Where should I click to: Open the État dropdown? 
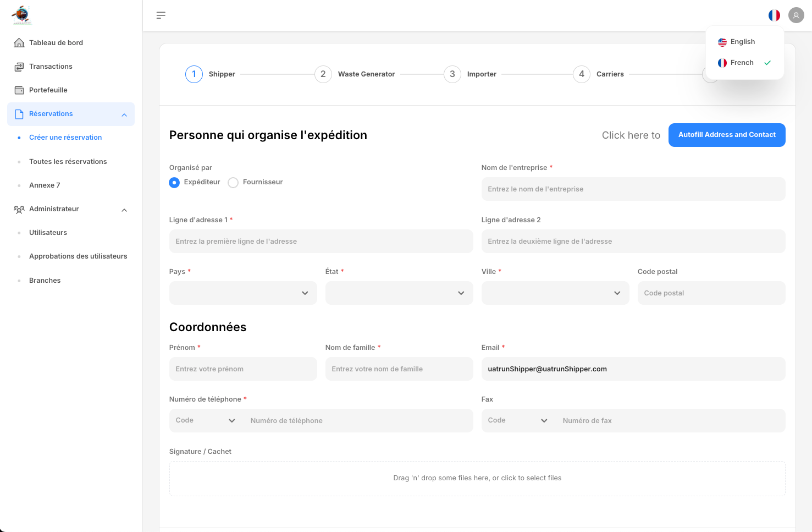[399, 293]
